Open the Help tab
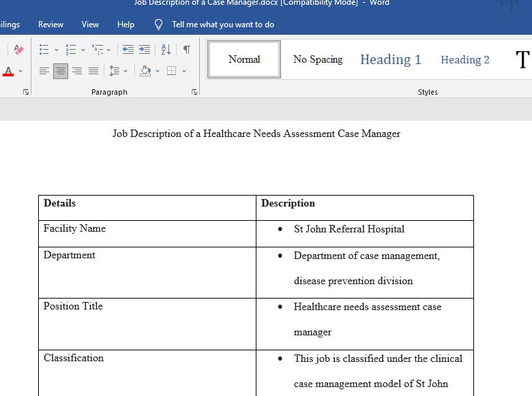 [x=125, y=25]
